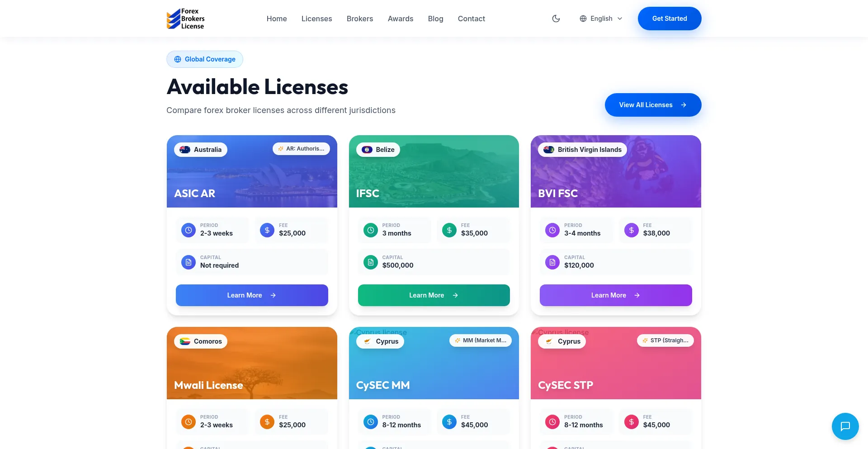Click the globe icon beside English
This screenshot has width=868, height=449.
(583, 19)
